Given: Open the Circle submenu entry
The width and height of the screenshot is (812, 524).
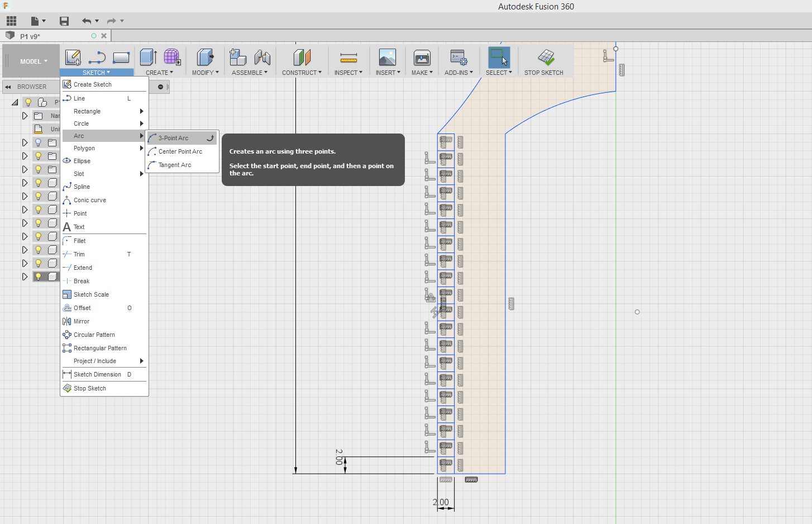Looking at the screenshot, I should (x=104, y=123).
